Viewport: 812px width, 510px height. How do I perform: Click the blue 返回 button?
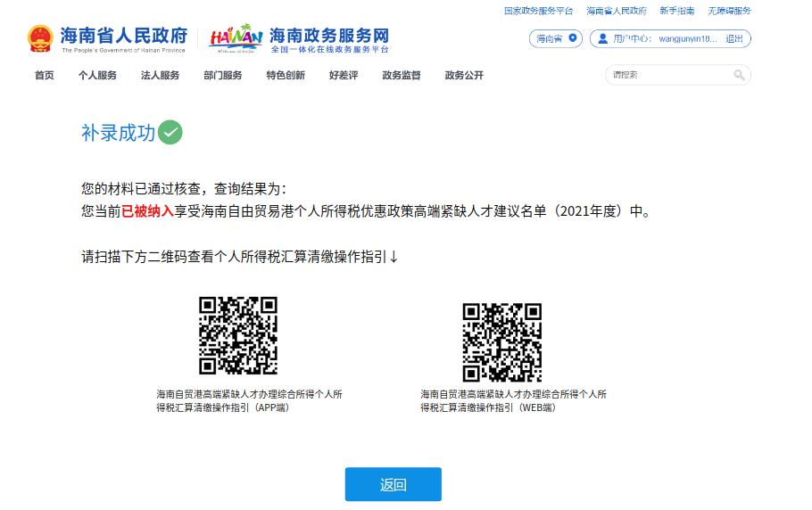(x=393, y=485)
